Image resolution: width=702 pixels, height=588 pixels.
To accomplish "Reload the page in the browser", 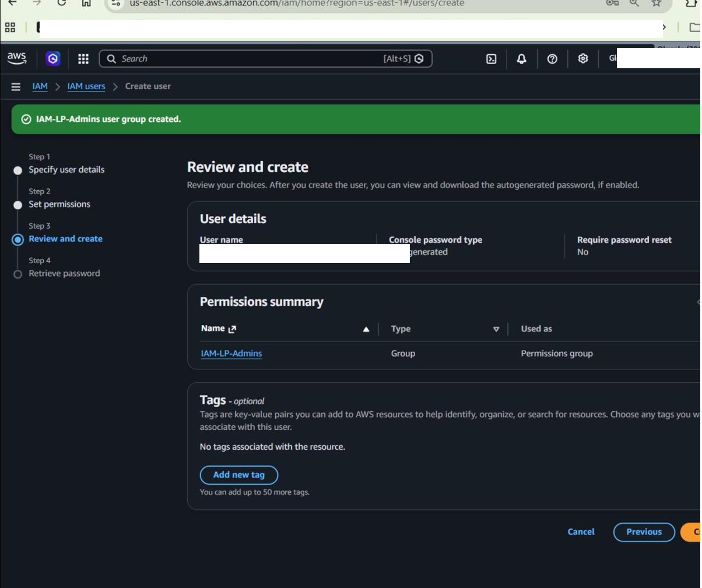I will tap(61, 3).
